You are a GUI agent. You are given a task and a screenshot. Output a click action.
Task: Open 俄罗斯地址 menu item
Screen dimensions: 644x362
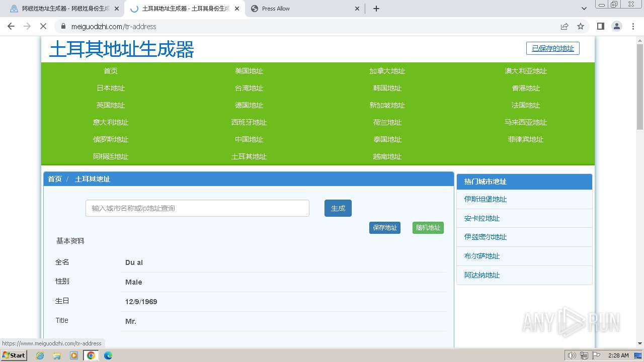[111, 139]
